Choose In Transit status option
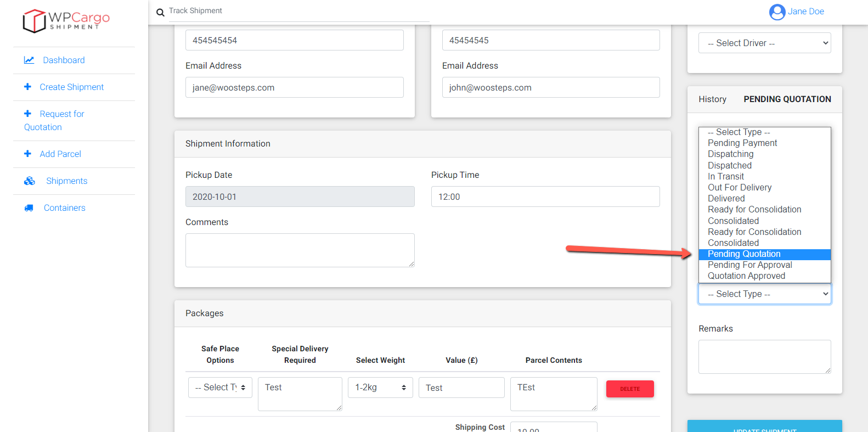This screenshot has height=432, width=868. click(764, 176)
